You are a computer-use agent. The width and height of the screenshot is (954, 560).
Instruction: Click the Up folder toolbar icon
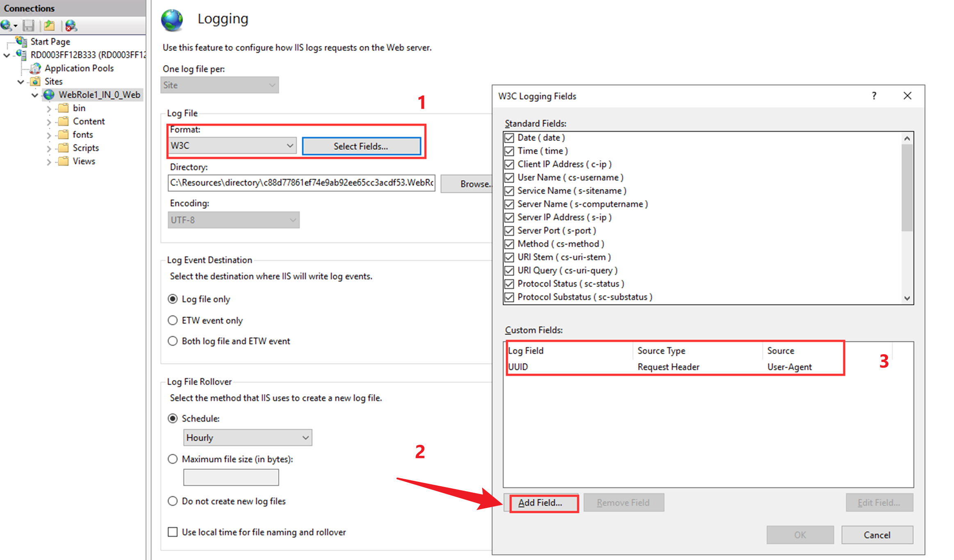click(x=49, y=26)
